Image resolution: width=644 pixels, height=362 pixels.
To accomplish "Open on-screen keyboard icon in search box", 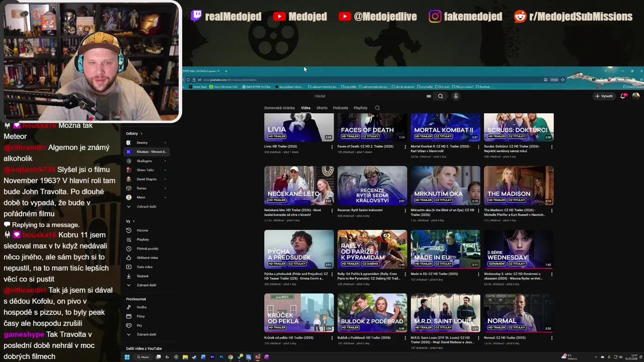I will 429,96.
